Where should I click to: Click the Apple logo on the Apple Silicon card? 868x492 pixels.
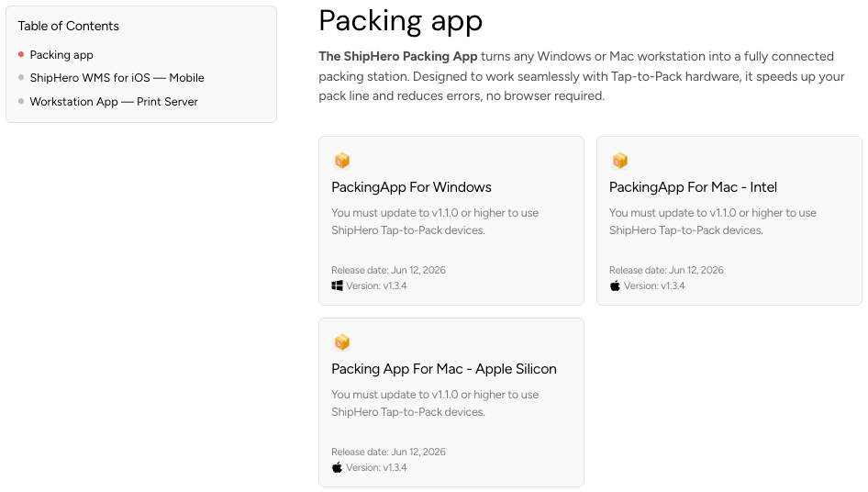click(337, 467)
